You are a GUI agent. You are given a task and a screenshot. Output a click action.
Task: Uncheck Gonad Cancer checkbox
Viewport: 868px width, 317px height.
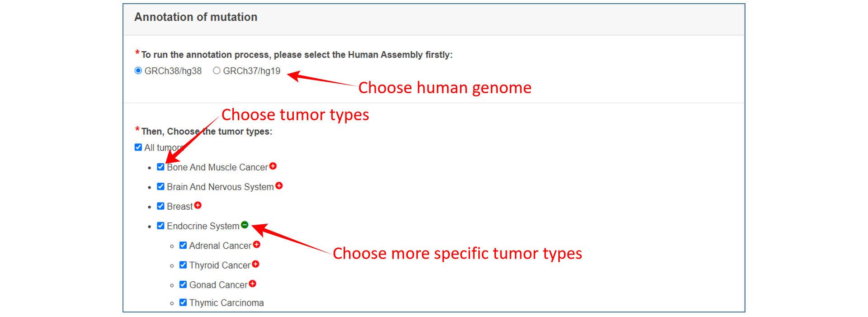pyautogui.click(x=183, y=284)
